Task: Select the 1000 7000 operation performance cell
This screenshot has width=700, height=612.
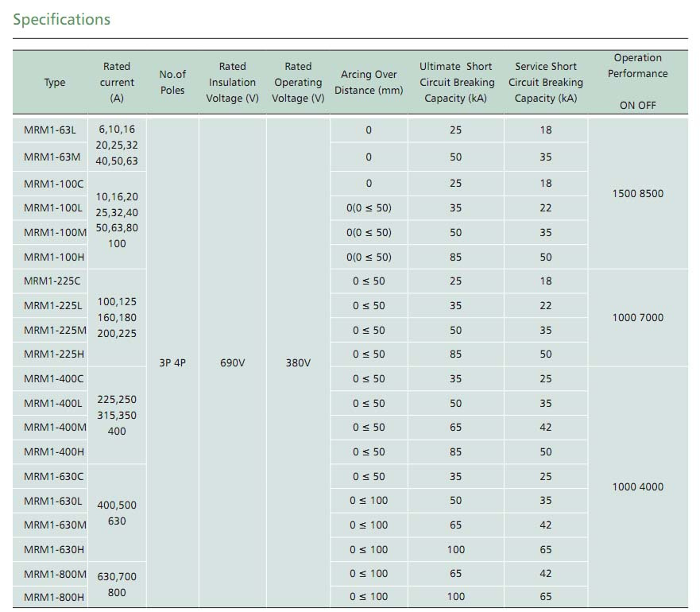Action: (638, 318)
